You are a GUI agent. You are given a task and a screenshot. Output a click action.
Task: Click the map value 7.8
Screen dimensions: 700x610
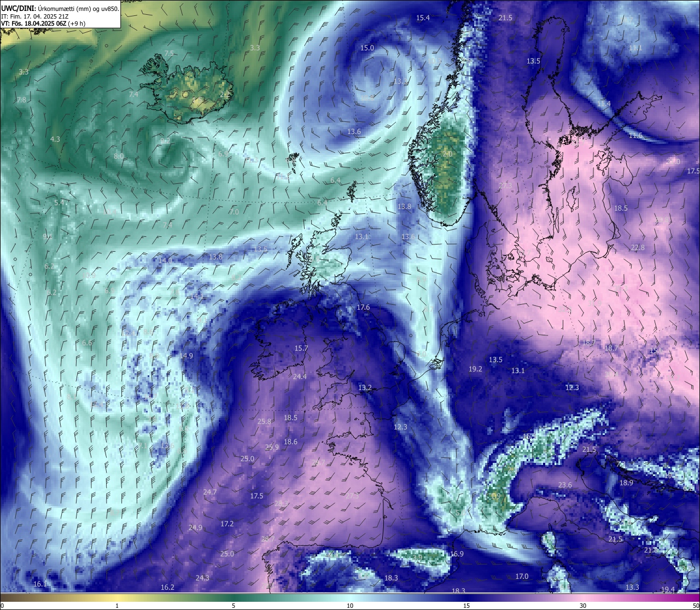click(x=21, y=100)
